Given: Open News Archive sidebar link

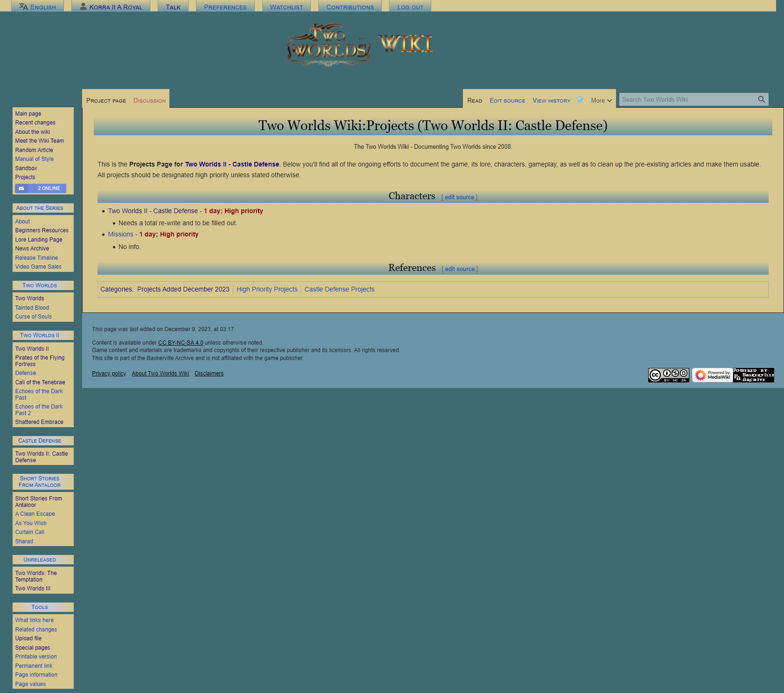Looking at the screenshot, I should coord(32,249).
